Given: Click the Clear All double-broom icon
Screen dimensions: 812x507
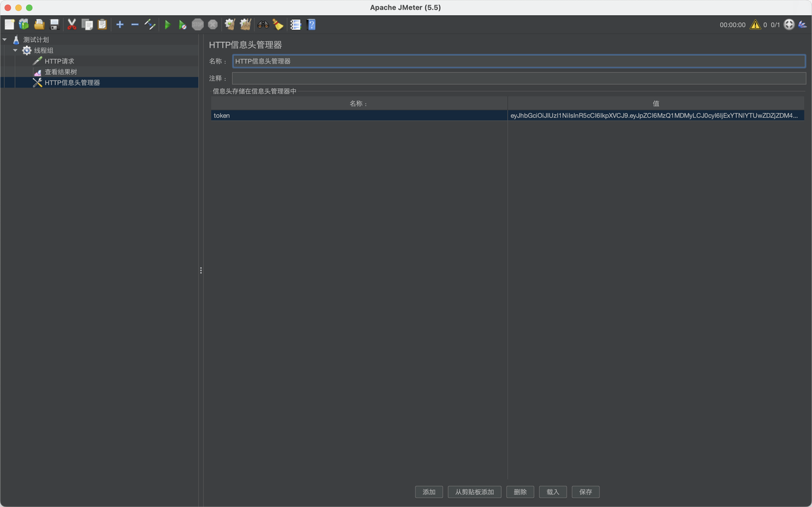Looking at the screenshot, I should tap(246, 24).
